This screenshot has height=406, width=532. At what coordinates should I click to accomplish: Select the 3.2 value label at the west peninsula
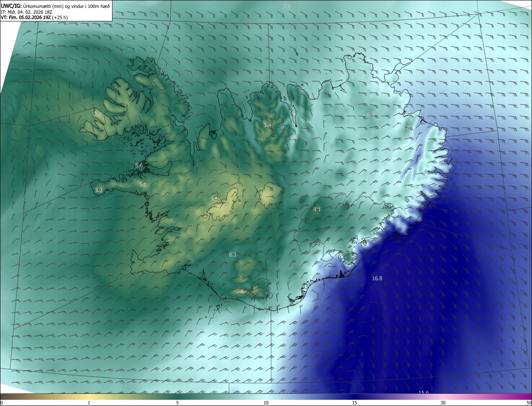click(x=99, y=190)
